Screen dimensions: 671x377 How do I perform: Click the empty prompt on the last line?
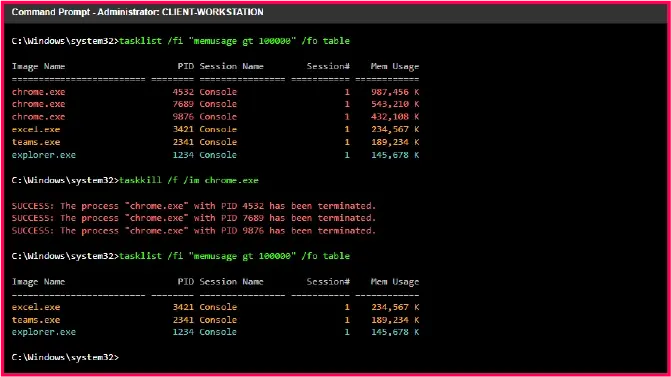pos(65,357)
